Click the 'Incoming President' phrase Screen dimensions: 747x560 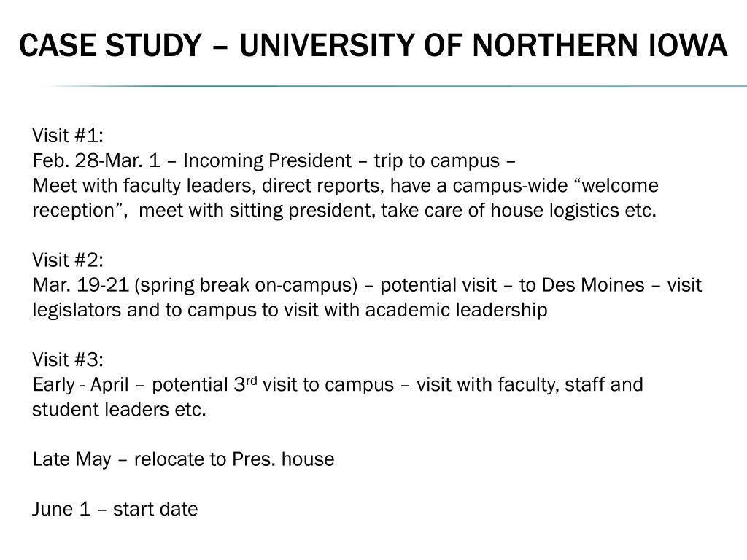tap(267, 160)
